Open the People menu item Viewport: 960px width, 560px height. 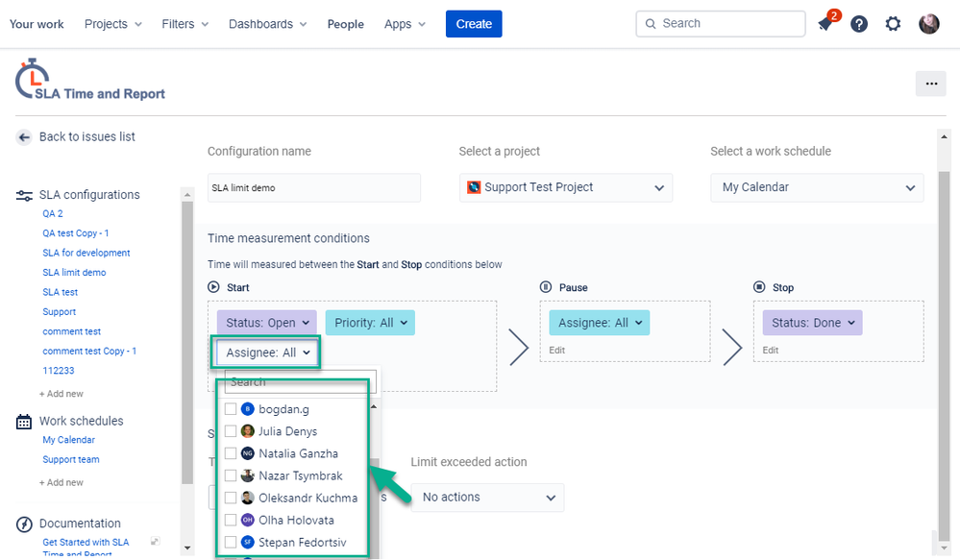pyautogui.click(x=345, y=24)
